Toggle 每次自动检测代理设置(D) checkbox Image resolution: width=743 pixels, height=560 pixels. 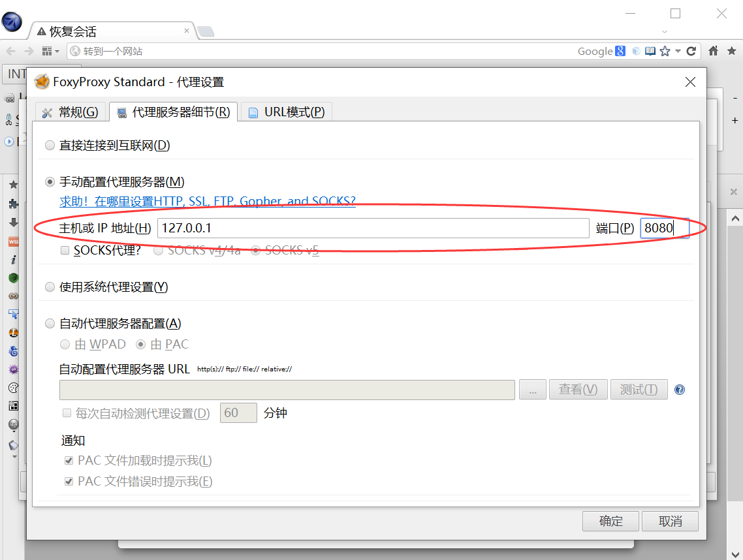(67, 413)
